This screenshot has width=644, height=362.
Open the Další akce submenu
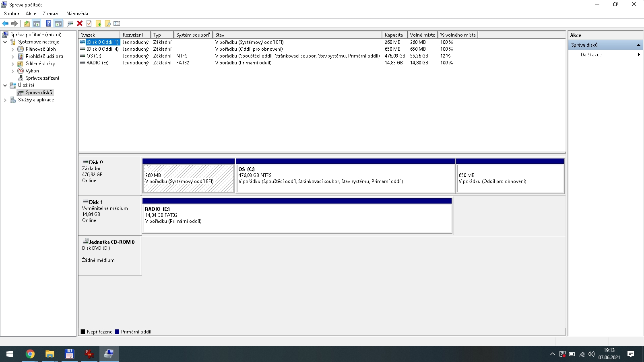[605, 54]
